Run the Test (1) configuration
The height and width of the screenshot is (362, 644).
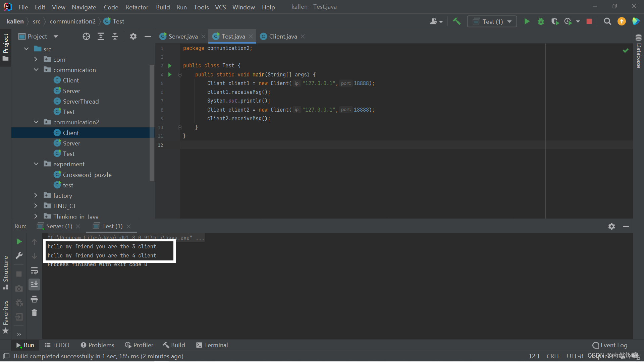click(x=527, y=21)
